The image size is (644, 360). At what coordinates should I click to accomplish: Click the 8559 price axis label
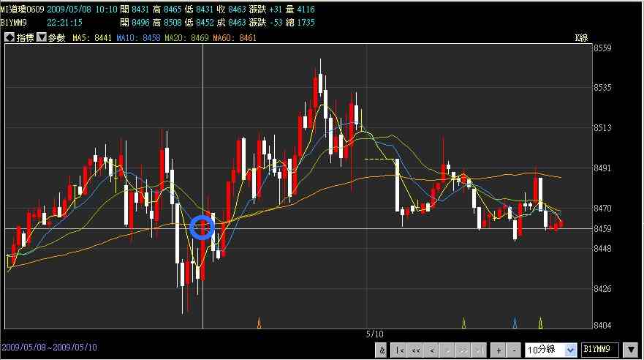point(602,48)
